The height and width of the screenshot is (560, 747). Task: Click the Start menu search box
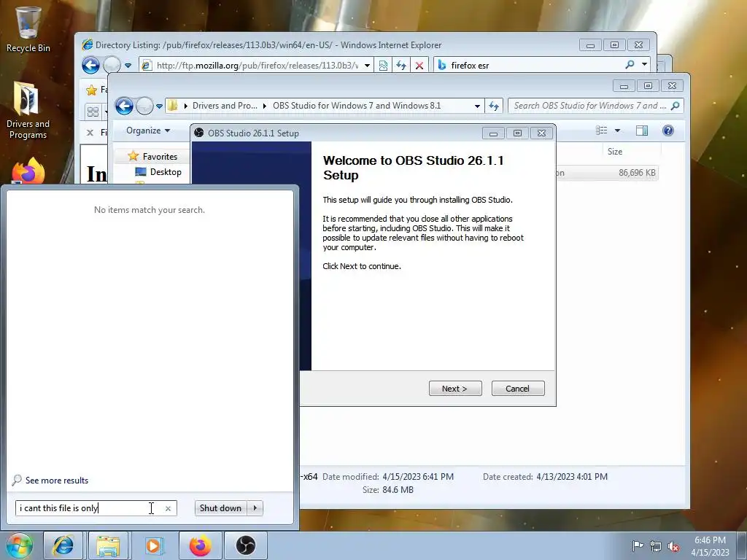coord(96,508)
